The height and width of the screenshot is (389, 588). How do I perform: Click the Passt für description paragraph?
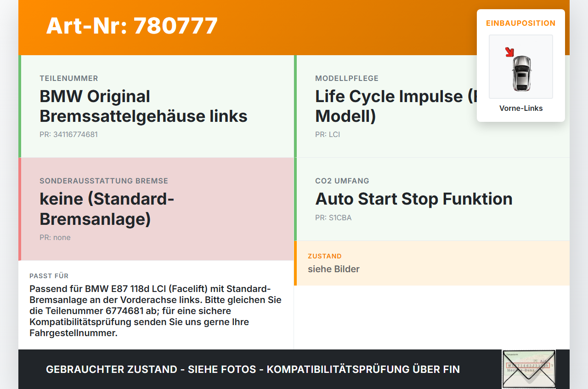coord(156,311)
